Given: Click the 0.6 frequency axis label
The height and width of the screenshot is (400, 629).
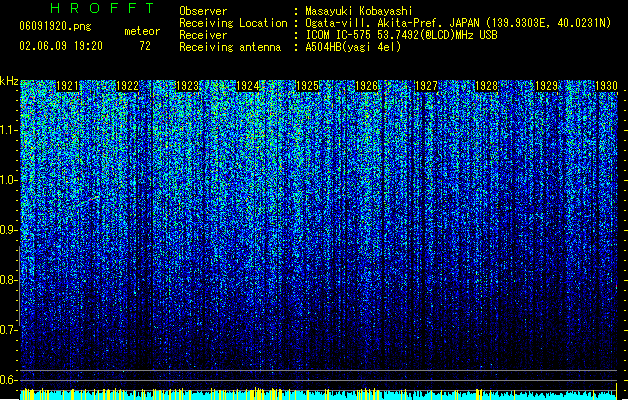Looking at the screenshot, I should [x=9, y=380].
